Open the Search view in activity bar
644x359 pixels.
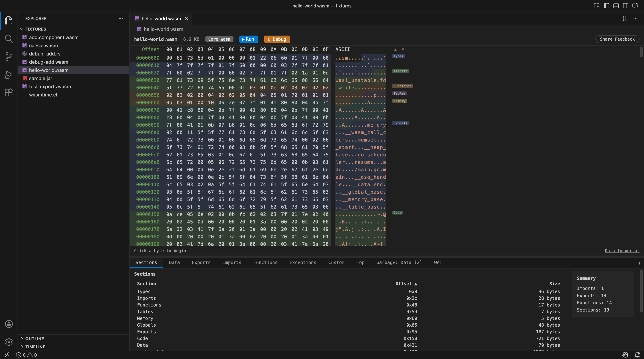9,39
